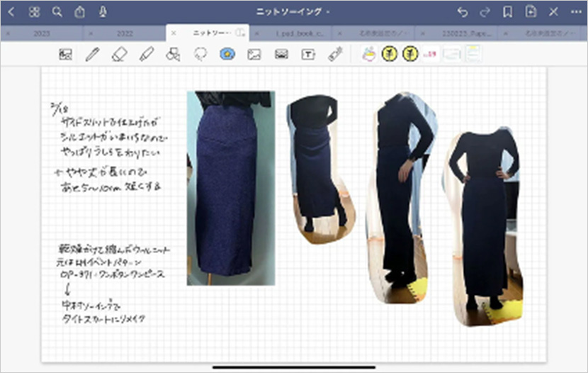Screen dimensions: 588x373
Task: Close the 2022 tab
Action: pyautogui.click(x=91, y=33)
